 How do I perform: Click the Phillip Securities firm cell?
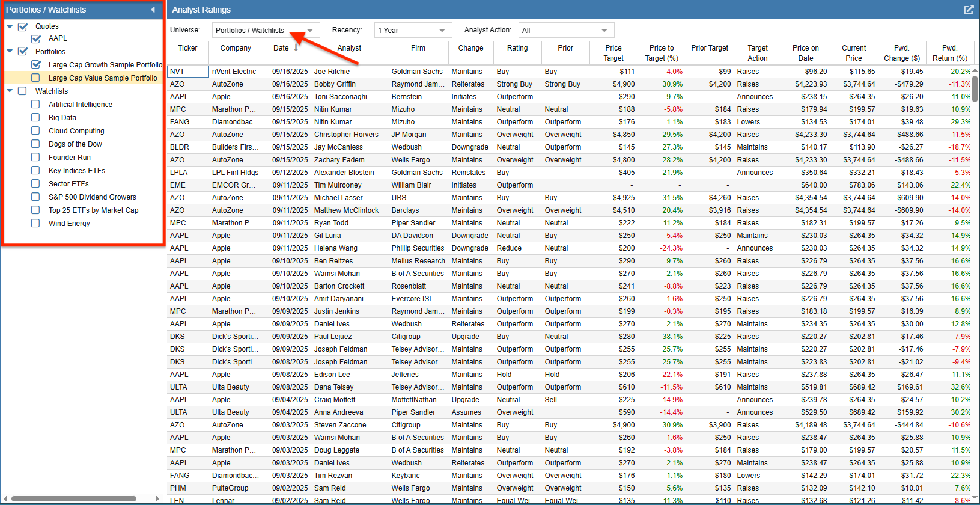click(x=418, y=248)
